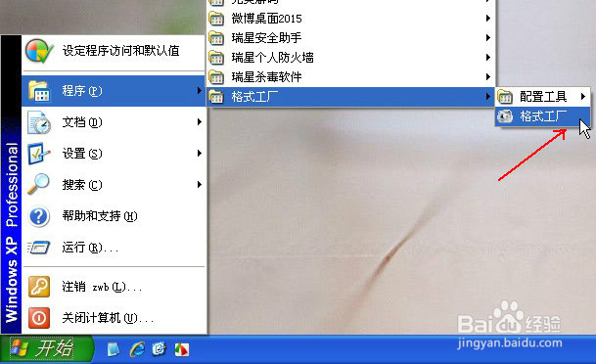This screenshot has width=596, height=364.
Task: Expand the 设置(S) submenu arrow
Action: [200, 153]
